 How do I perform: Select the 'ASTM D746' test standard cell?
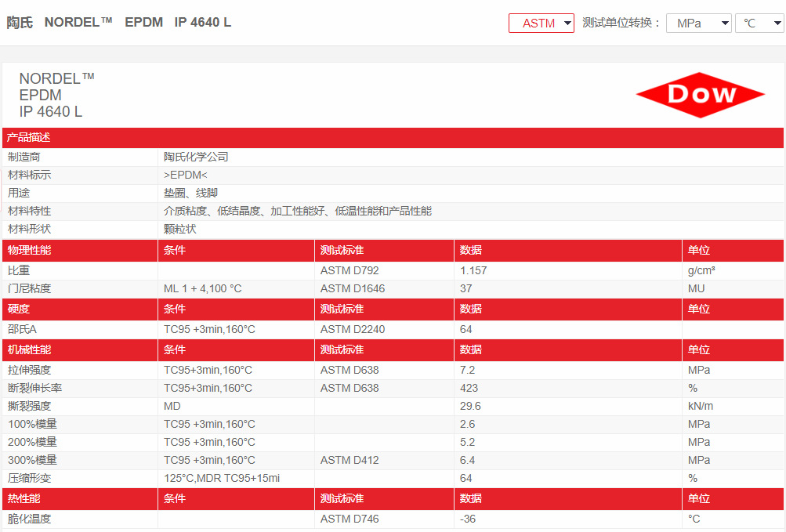click(x=350, y=519)
